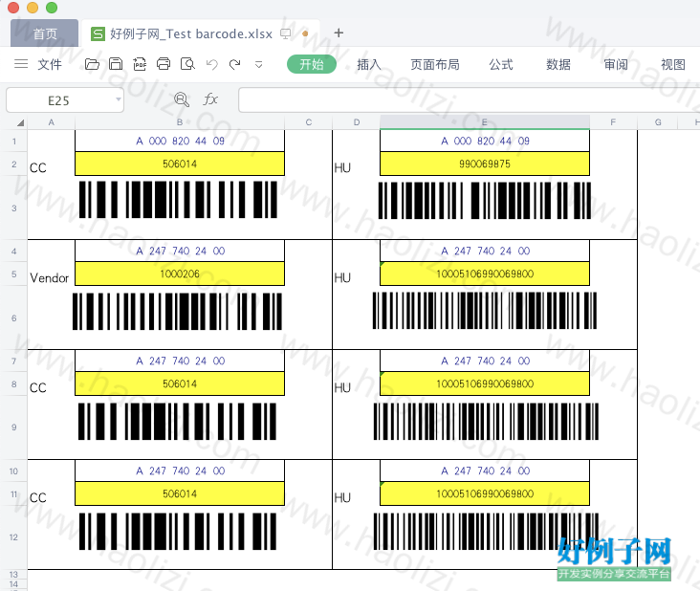The width and height of the screenshot is (700, 591).
Task: Open the 视图 ribbon tab
Action: click(x=673, y=64)
